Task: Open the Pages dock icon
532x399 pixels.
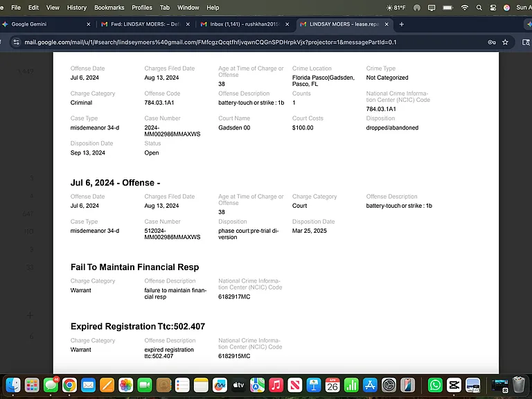Action: point(107,385)
